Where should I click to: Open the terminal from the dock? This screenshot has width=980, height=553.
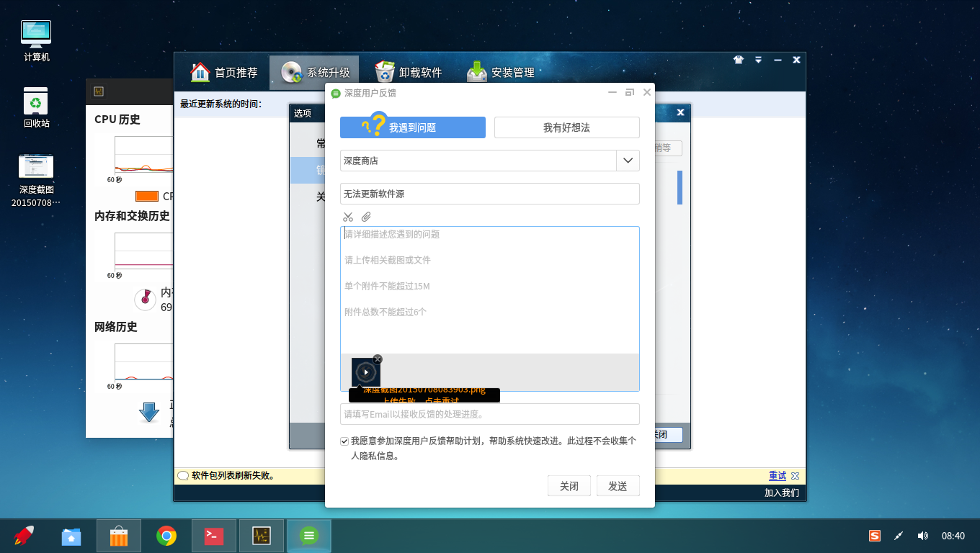pos(214,536)
